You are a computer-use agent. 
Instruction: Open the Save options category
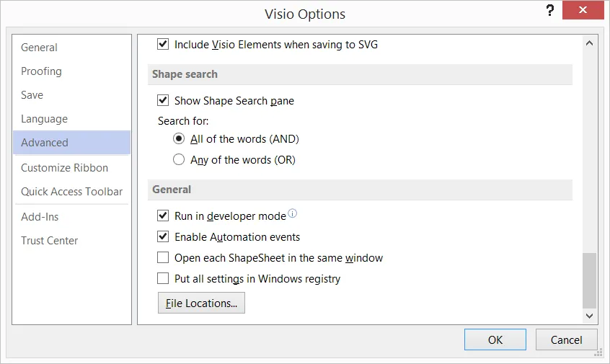click(71, 95)
